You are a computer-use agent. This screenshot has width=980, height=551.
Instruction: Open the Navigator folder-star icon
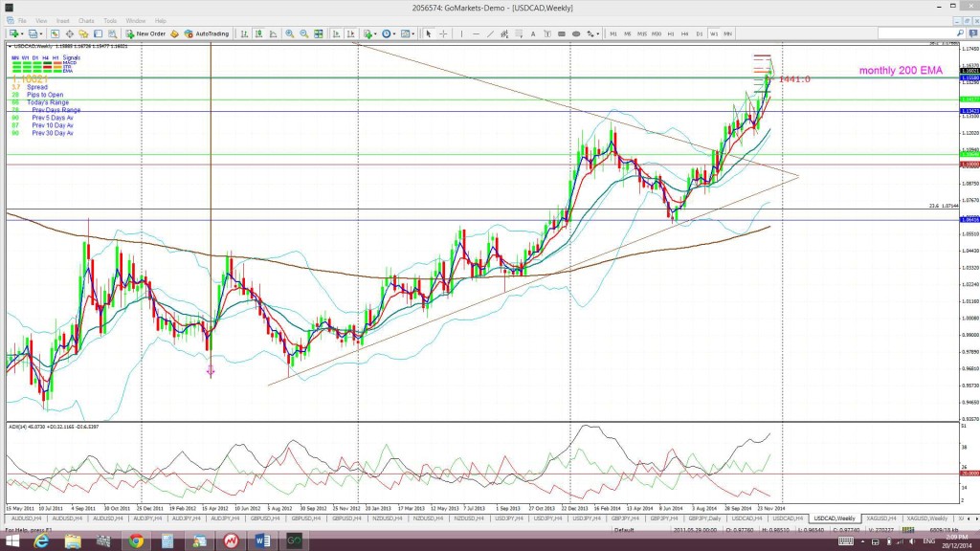tap(84, 33)
